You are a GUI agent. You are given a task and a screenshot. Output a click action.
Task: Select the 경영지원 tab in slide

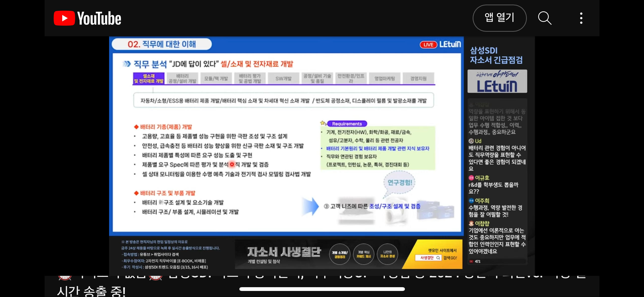(x=418, y=79)
